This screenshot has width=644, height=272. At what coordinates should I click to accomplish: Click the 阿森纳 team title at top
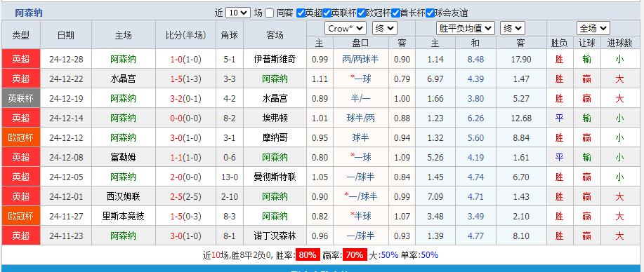[x=29, y=13]
